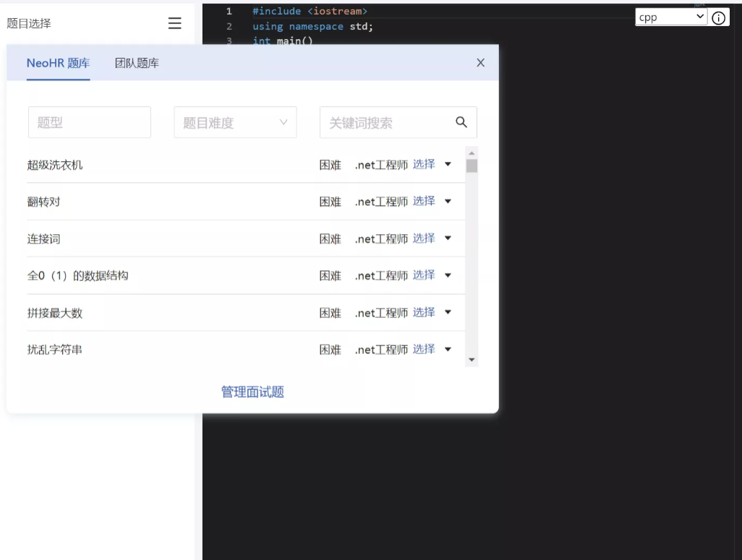742x560 pixels.
Task: Switch to the 团队题库 tab
Action: point(137,63)
